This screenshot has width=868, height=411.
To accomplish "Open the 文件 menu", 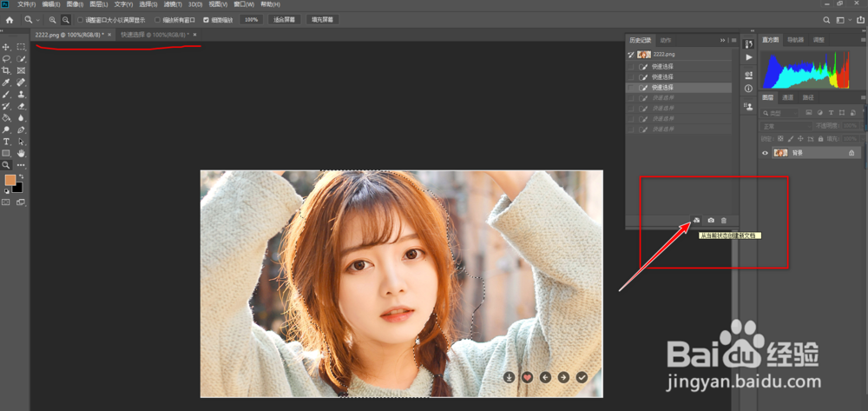I will coord(27,4).
